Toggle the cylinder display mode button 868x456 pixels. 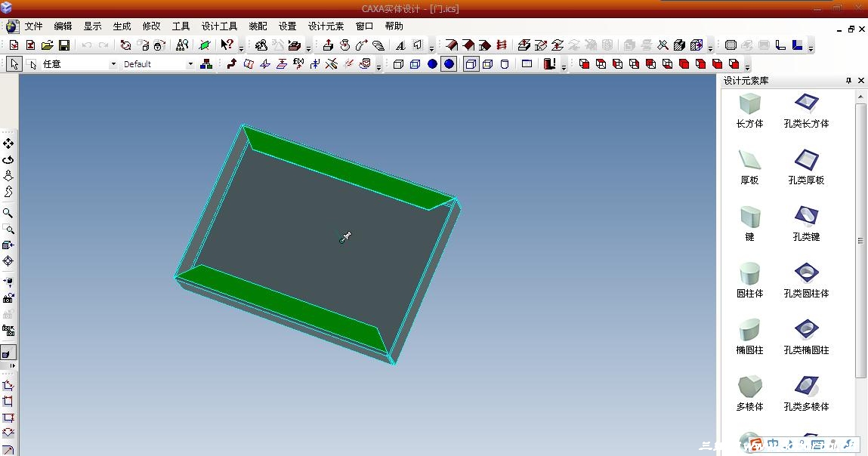coord(505,64)
